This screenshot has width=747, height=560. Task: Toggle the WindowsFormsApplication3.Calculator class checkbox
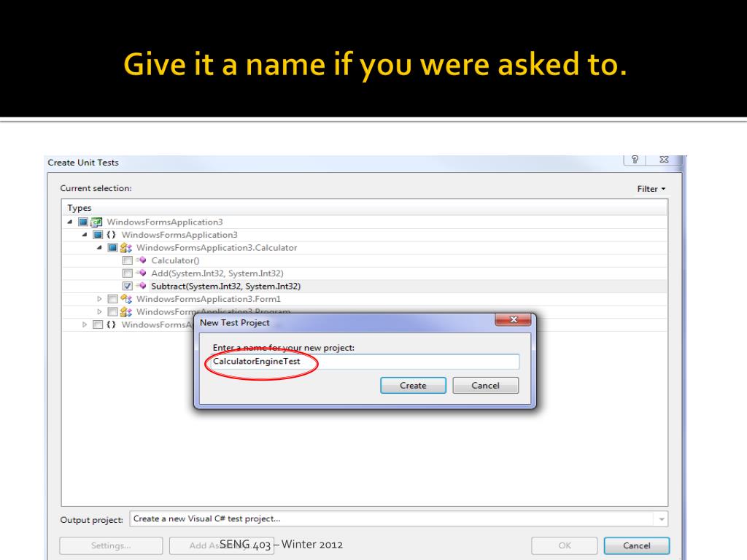(112, 248)
